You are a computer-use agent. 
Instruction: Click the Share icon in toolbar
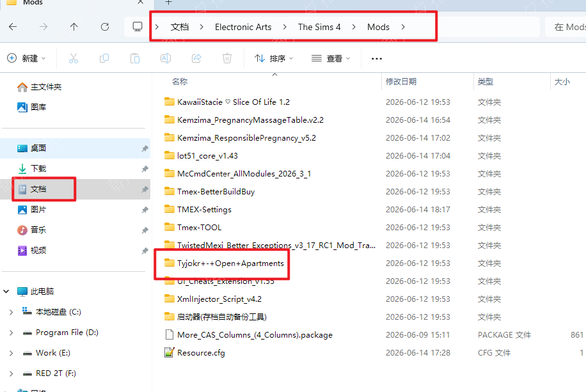(x=196, y=58)
